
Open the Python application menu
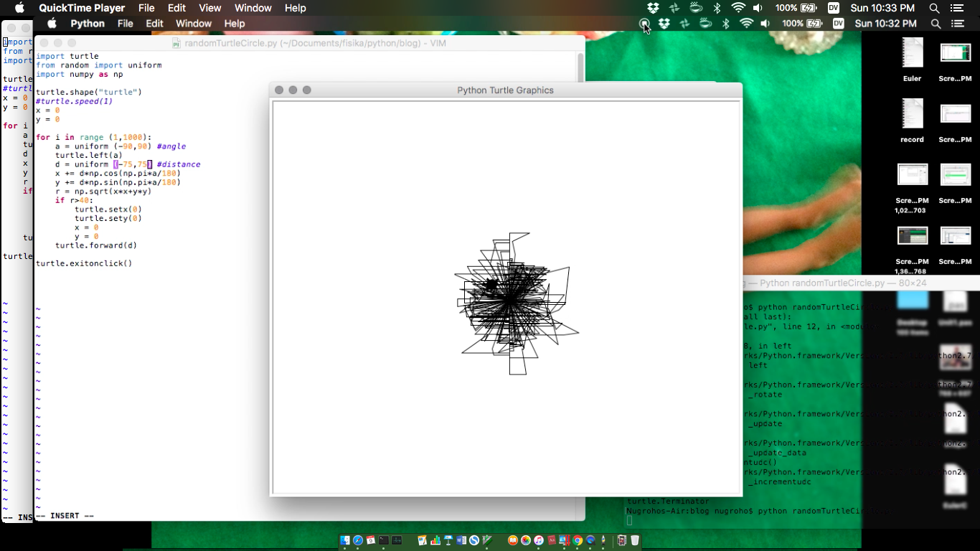coord(88,24)
